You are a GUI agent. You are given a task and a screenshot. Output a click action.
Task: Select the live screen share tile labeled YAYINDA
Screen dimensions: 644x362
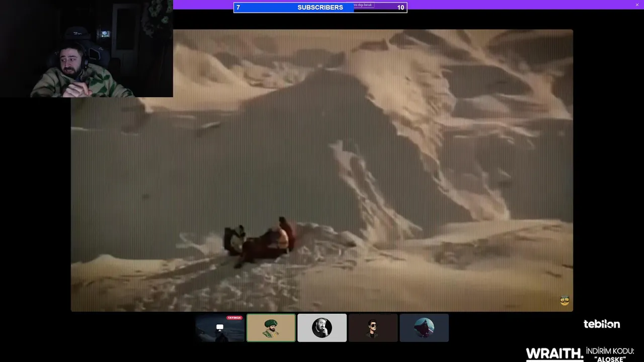pyautogui.click(x=220, y=328)
